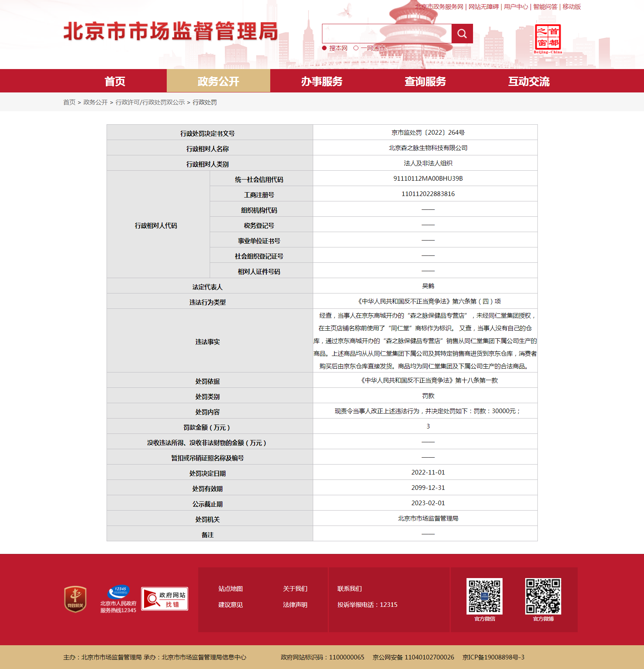Open the 首页 main navigation tab
This screenshot has height=669, width=644.
[x=115, y=81]
